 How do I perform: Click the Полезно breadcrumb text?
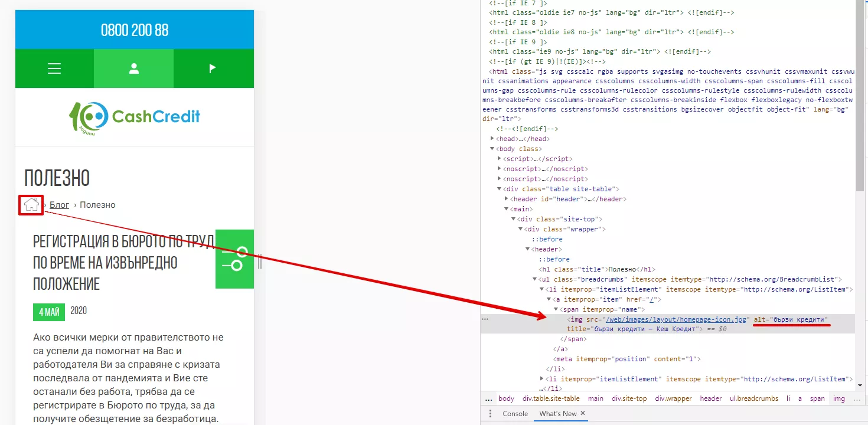(97, 205)
